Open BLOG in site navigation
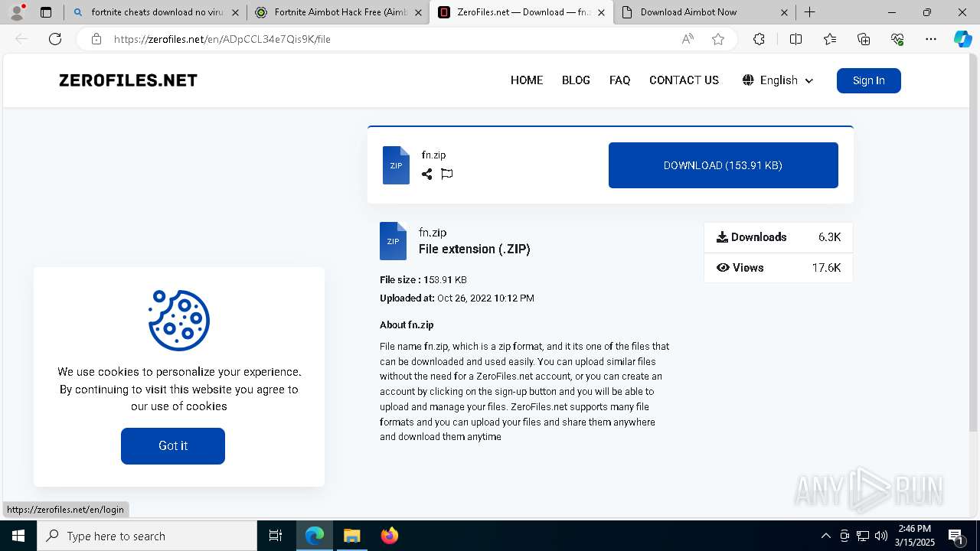 (576, 80)
